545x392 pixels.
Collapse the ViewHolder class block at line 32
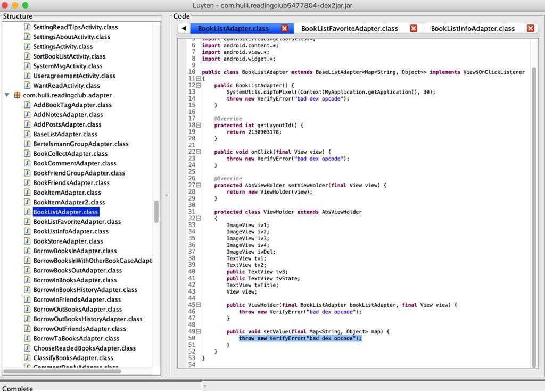click(199, 219)
